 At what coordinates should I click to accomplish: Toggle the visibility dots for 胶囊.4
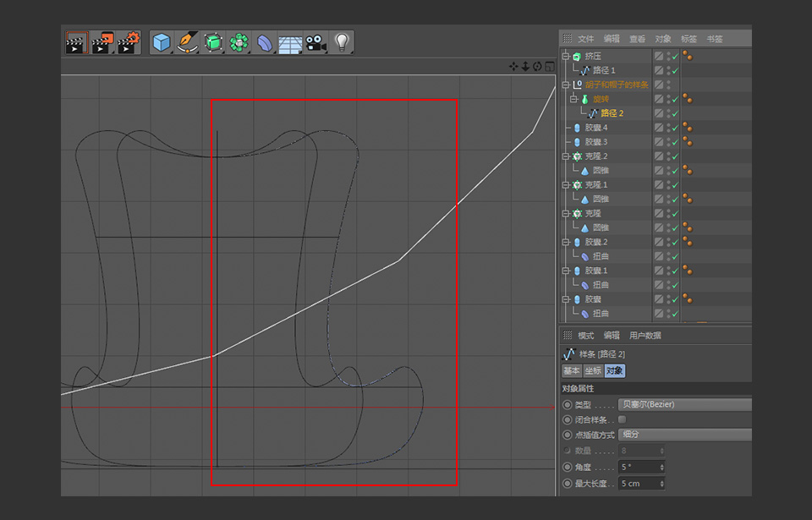(667, 128)
